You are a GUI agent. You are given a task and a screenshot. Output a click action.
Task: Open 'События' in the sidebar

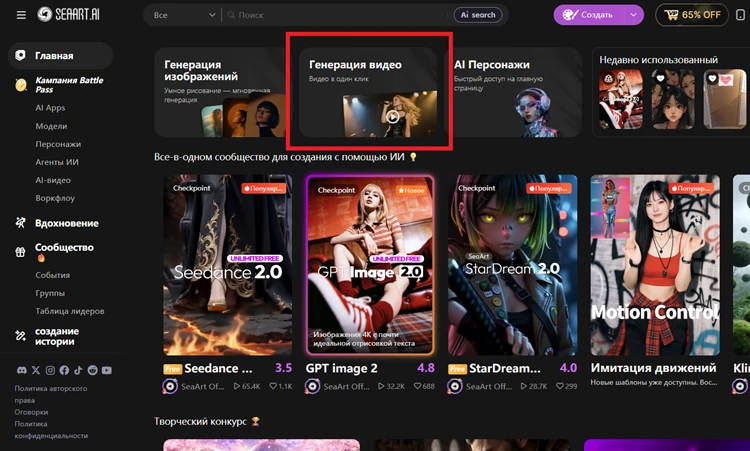pos(53,275)
